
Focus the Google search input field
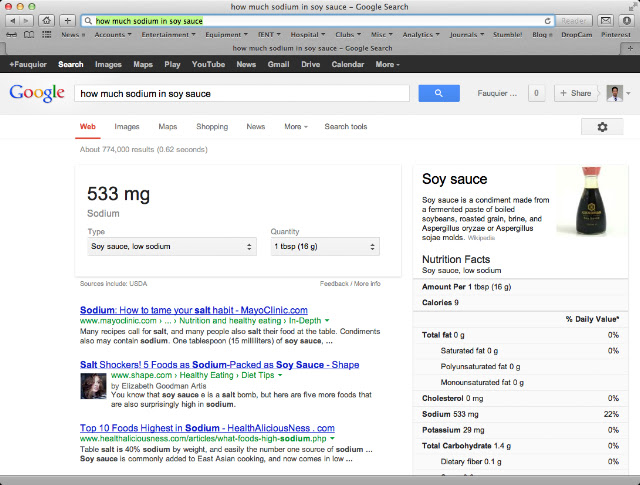tap(242, 93)
